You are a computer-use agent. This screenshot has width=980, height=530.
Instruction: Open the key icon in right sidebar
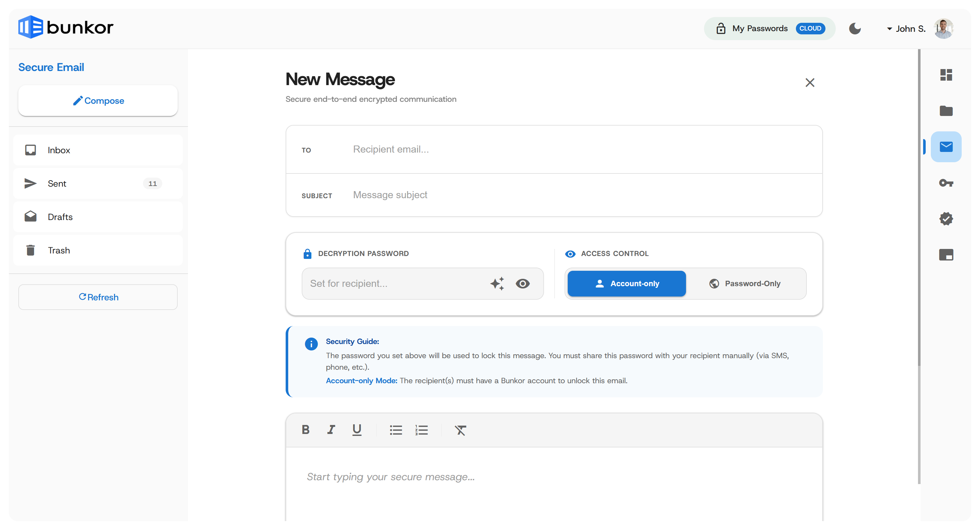[x=946, y=183]
